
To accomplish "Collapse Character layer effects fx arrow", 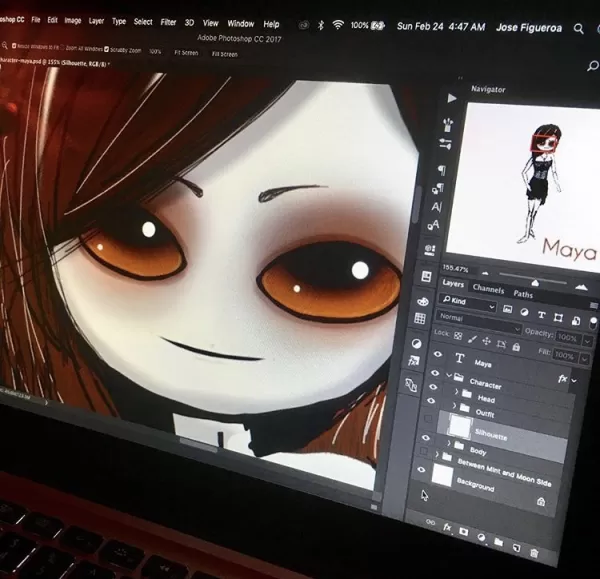I will [574, 380].
